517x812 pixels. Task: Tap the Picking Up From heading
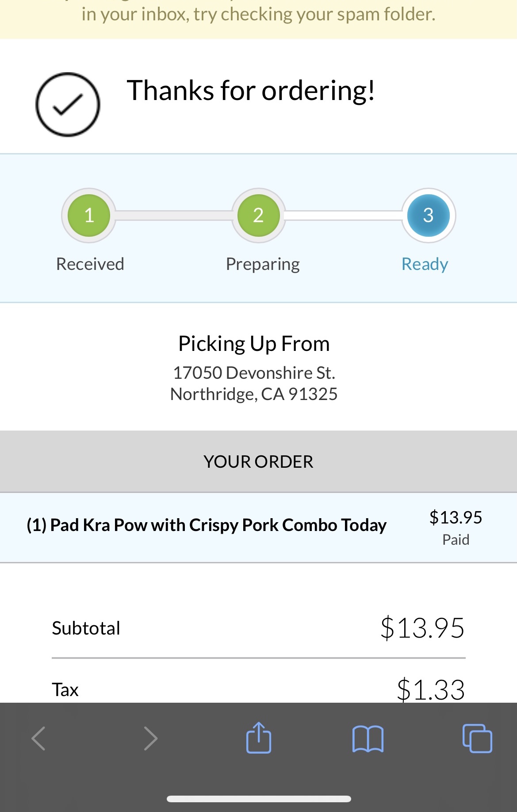[x=254, y=344]
